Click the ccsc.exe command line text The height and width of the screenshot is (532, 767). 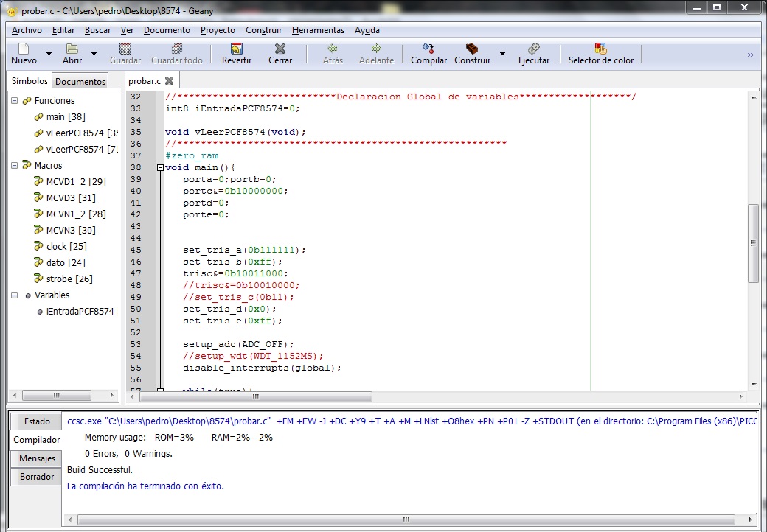coord(412,421)
